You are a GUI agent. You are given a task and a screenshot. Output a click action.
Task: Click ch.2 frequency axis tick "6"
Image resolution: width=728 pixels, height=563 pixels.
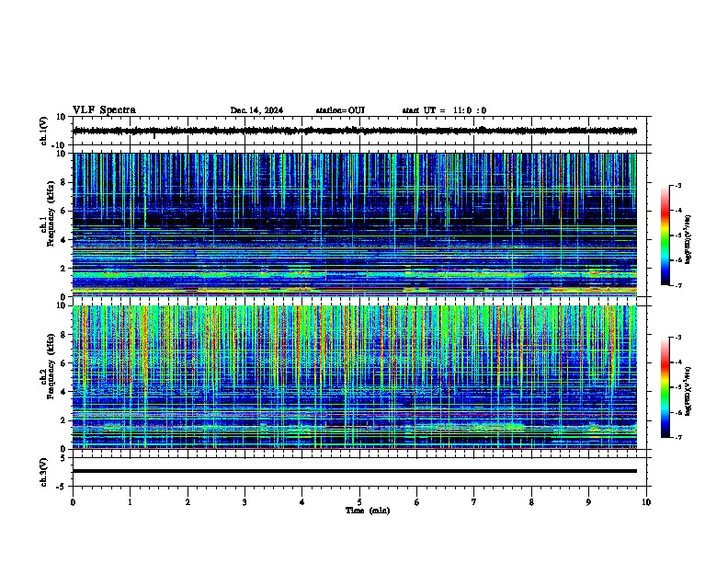click(63, 362)
